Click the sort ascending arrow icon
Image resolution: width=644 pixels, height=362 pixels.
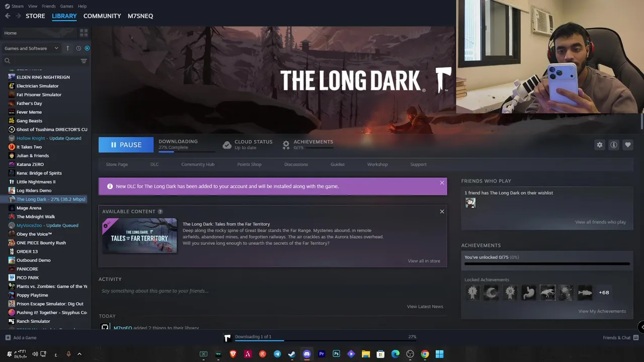68,48
